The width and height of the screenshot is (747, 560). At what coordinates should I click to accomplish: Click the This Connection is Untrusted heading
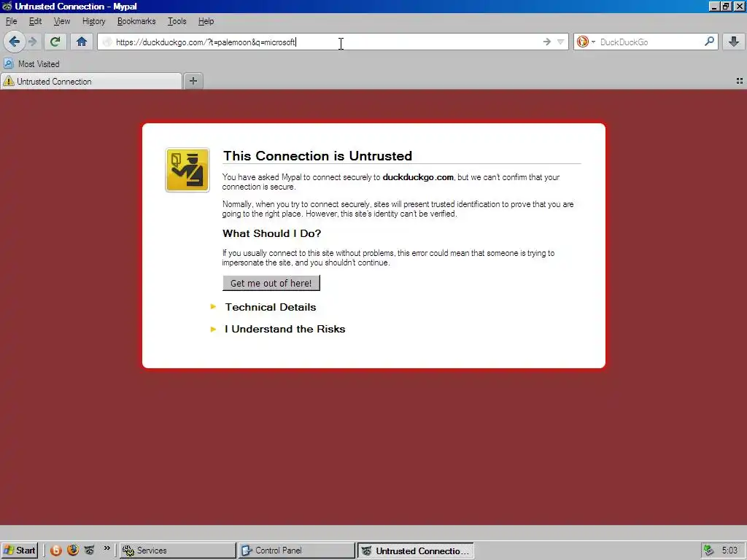click(318, 156)
